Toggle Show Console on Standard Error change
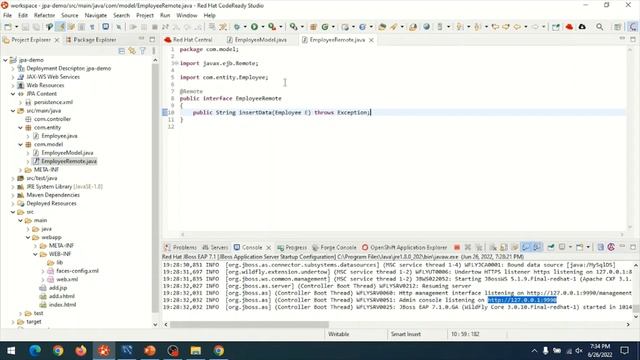The image size is (640, 360). pos(537,247)
